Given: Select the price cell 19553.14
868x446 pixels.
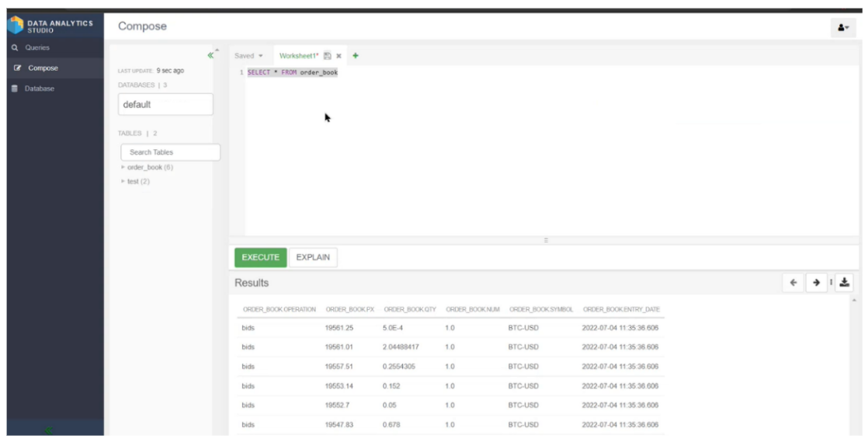Looking at the screenshot, I should (x=339, y=386).
